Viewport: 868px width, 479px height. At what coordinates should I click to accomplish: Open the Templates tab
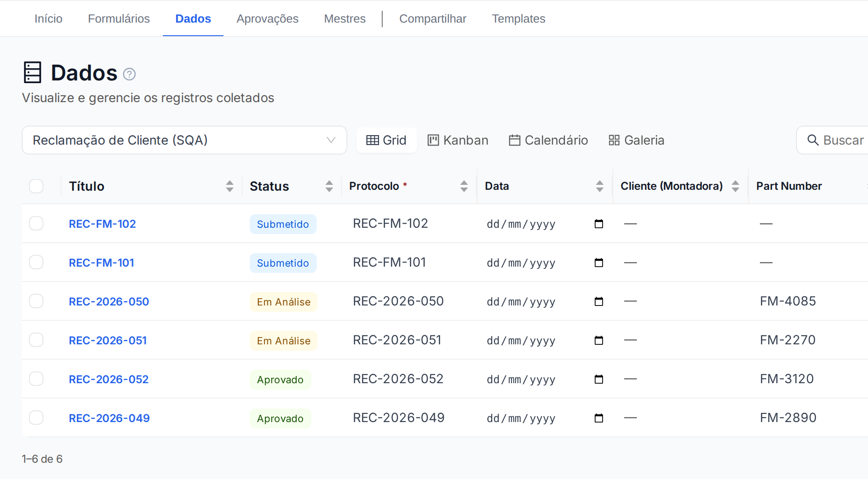pos(518,19)
